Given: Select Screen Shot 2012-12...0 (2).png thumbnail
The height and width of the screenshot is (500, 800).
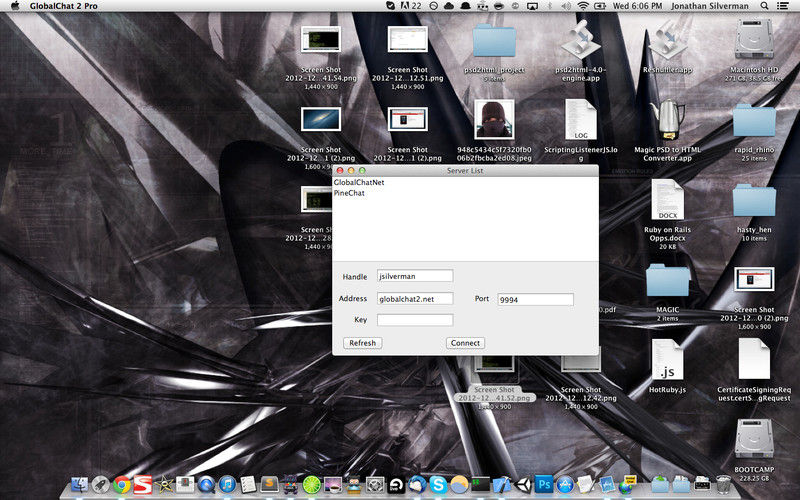Looking at the screenshot, I should (x=754, y=279).
